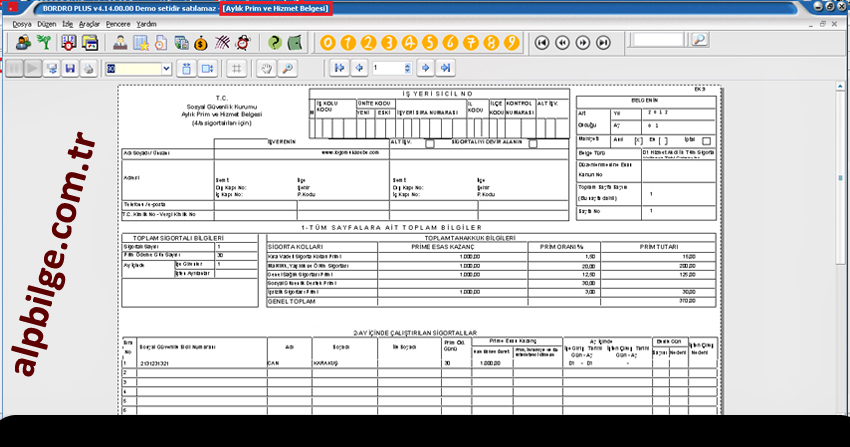Viewport: 850px width, 447px height.
Task: Click the money bag icon in toolbar
Action: (203, 43)
